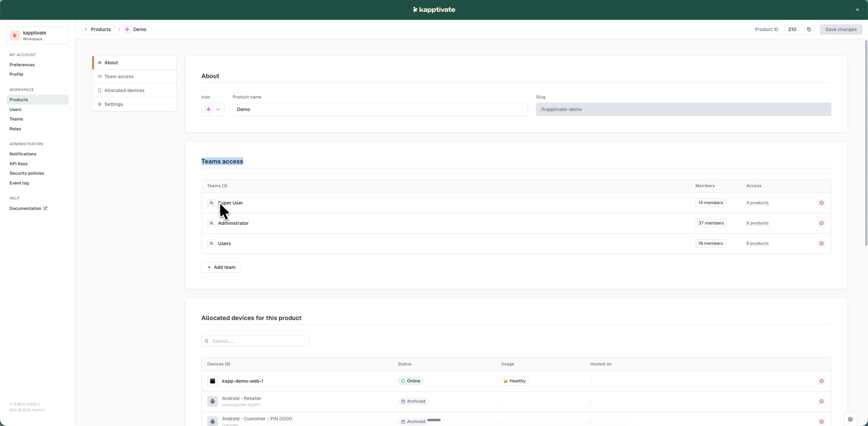Image resolution: width=868 pixels, height=426 pixels.
Task: Click Android - Customer device icon
Action: [x=213, y=421]
